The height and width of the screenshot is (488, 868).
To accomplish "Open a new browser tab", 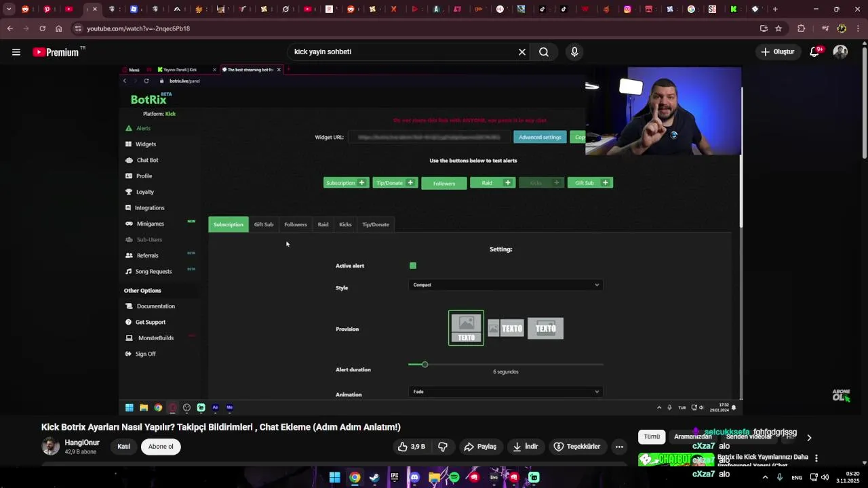I will [x=775, y=9].
